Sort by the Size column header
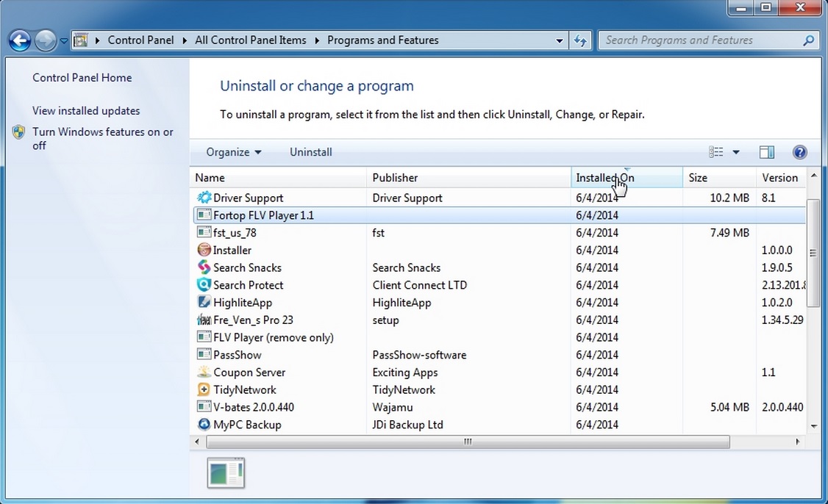The image size is (828, 504). click(x=720, y=178)
